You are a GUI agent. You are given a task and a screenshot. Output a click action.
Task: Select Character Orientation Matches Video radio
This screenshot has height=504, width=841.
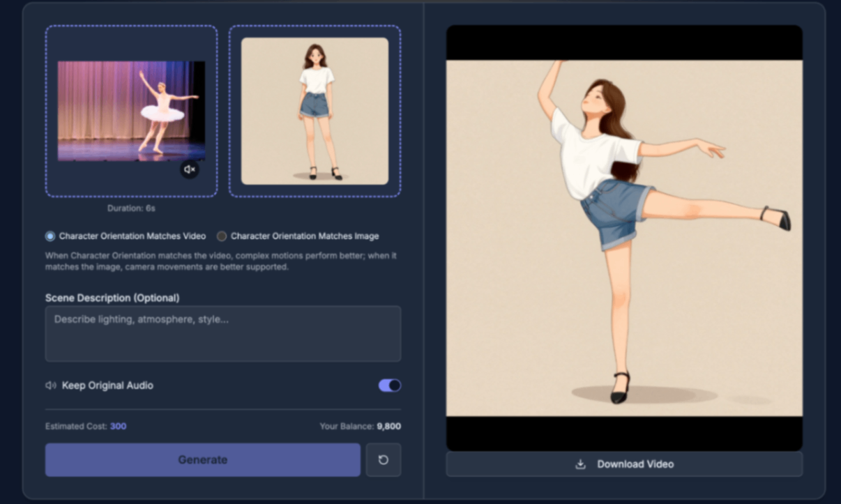50,236
